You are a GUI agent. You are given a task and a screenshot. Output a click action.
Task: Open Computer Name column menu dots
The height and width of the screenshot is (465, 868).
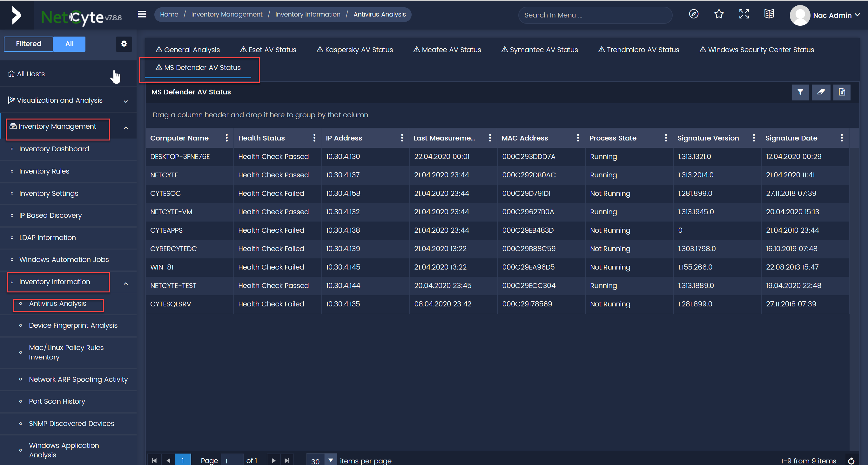click(x=226, y=138)
